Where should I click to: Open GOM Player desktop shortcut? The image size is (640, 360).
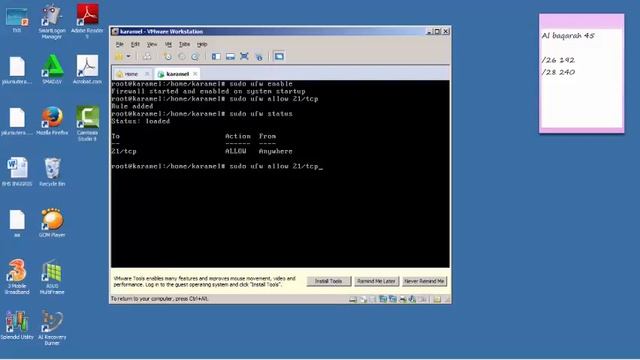coord(52,223)
